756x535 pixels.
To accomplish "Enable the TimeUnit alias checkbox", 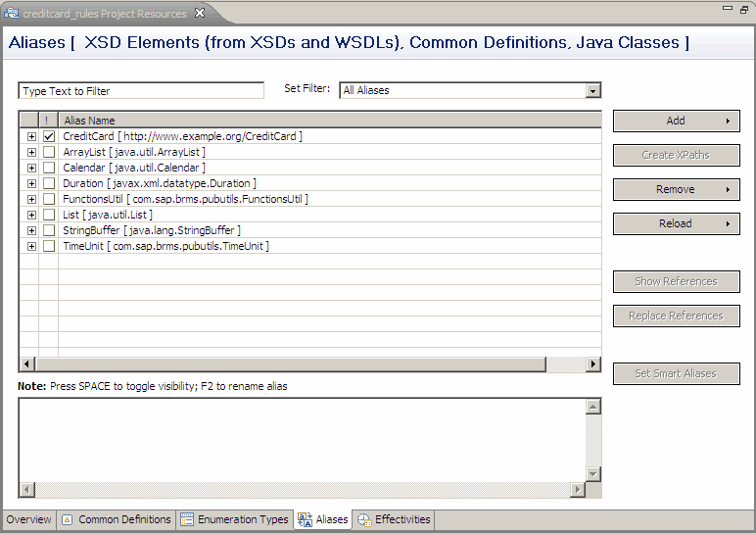I will click(49, 246).
